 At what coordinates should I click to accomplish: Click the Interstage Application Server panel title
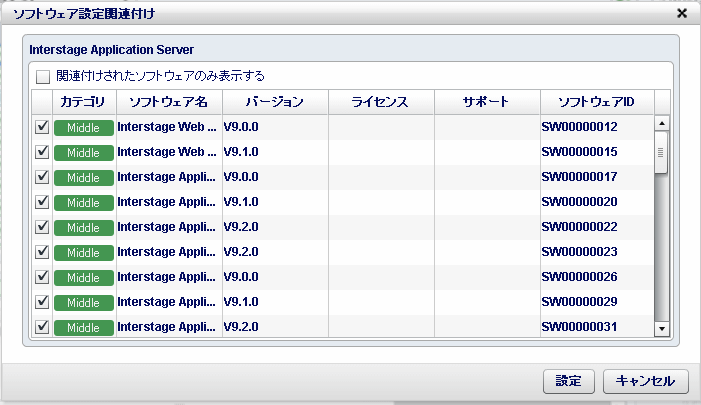pyautogui.click(x=111, y=50)
